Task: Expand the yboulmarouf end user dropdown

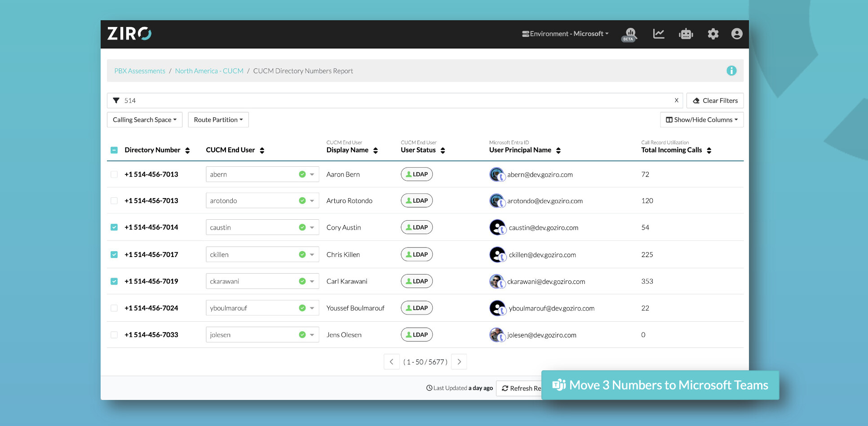Action: pyautogui.click(x=312, y=308)
